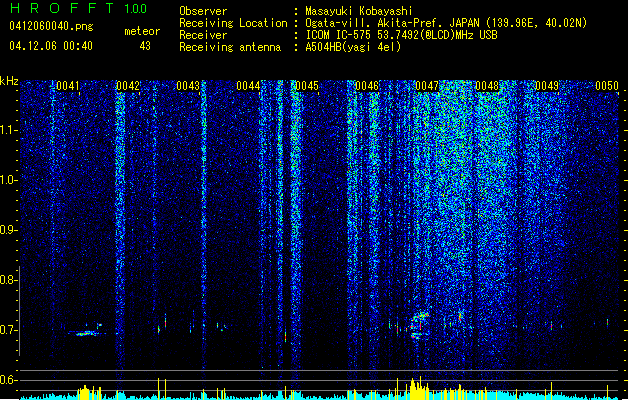
Task: Click the 0.9 kHz frequency axis tick
Action: [9, 230]
